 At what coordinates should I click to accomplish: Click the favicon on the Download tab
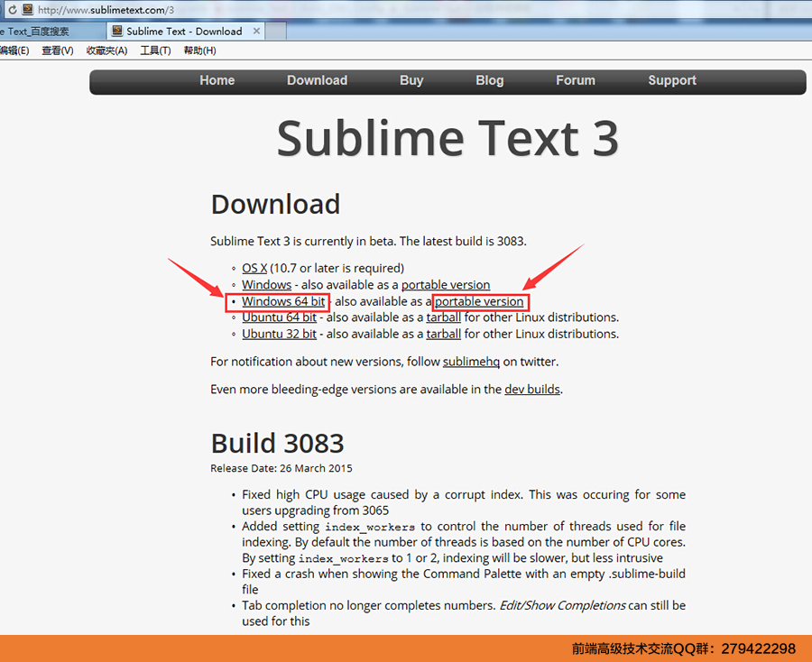(116, 30)
